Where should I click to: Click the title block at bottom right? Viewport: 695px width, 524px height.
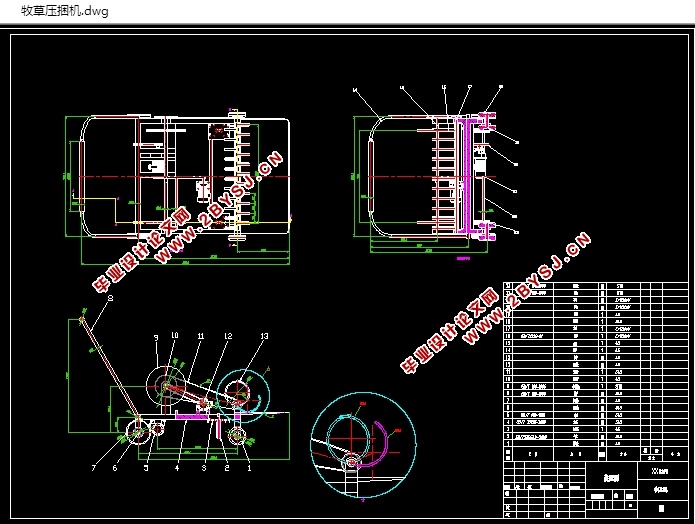click(x=590, y=485)
